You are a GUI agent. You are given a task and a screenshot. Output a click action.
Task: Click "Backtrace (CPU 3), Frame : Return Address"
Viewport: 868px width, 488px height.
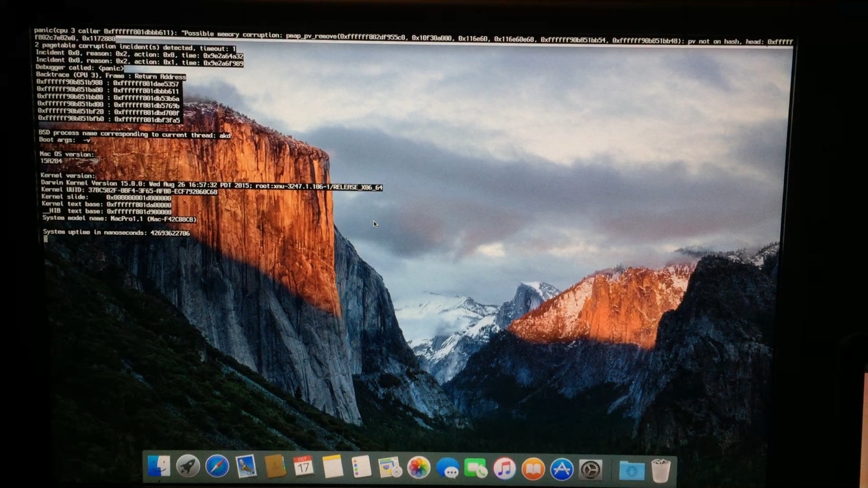coord(111,76)
